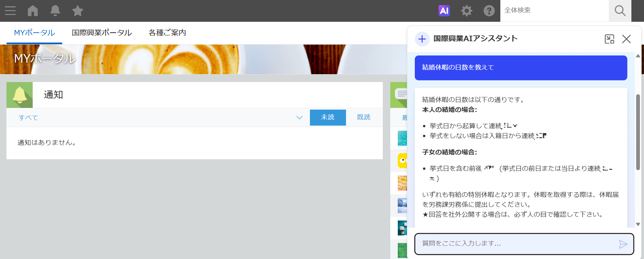Click the 子女の結婚の場合: heading
This screenshot has height=259, width=644.
[450, 152]
